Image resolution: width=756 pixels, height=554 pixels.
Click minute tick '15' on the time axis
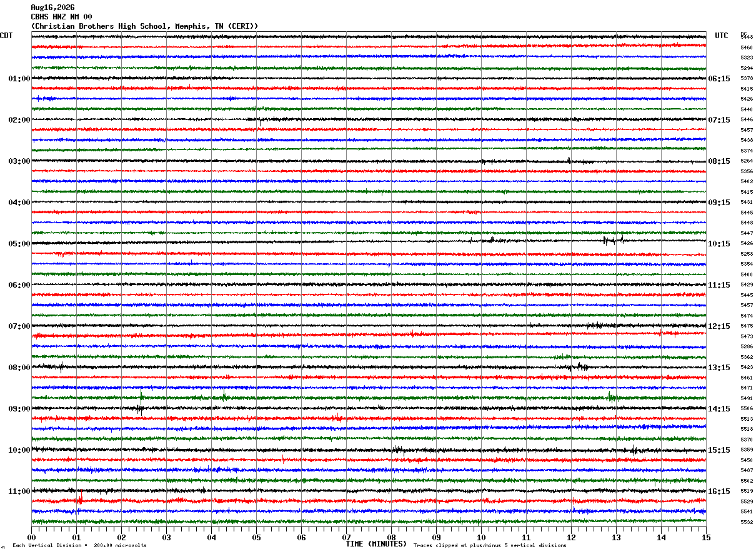(706, 537)
